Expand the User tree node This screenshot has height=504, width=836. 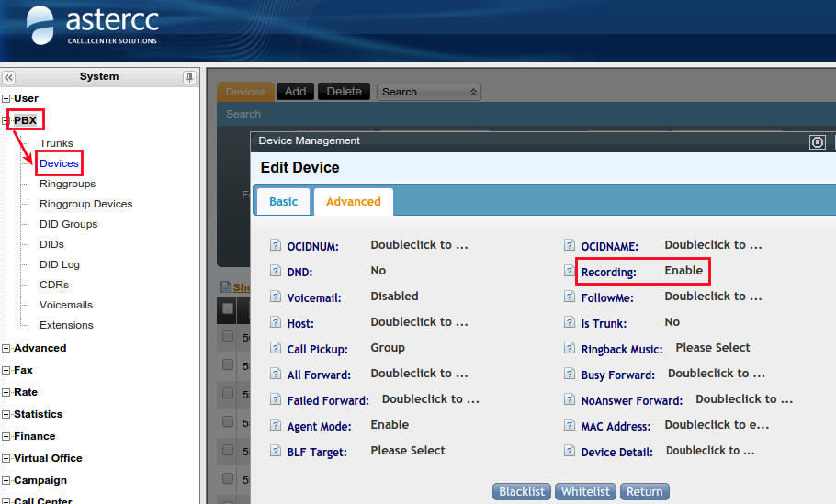(6, 99)
